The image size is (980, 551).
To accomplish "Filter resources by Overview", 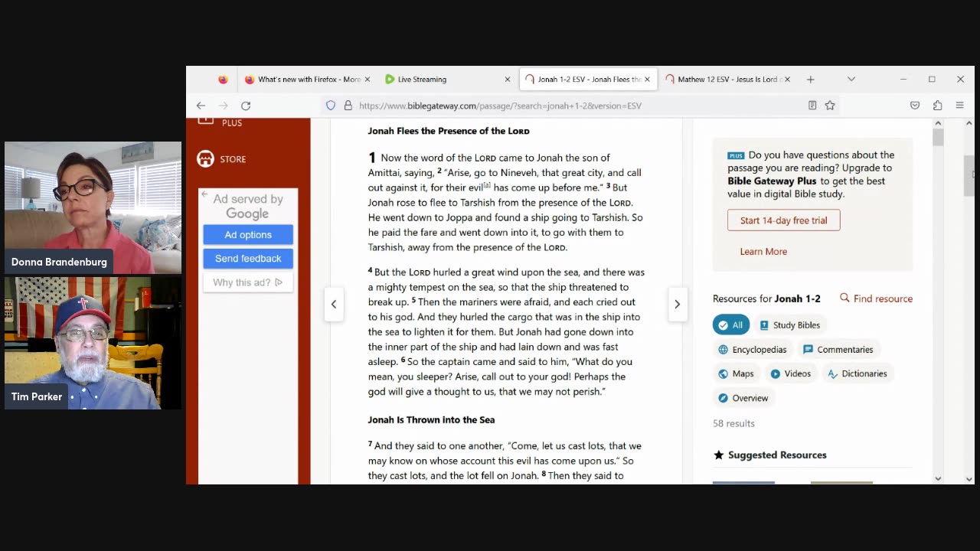I will (x=743, y=398).
